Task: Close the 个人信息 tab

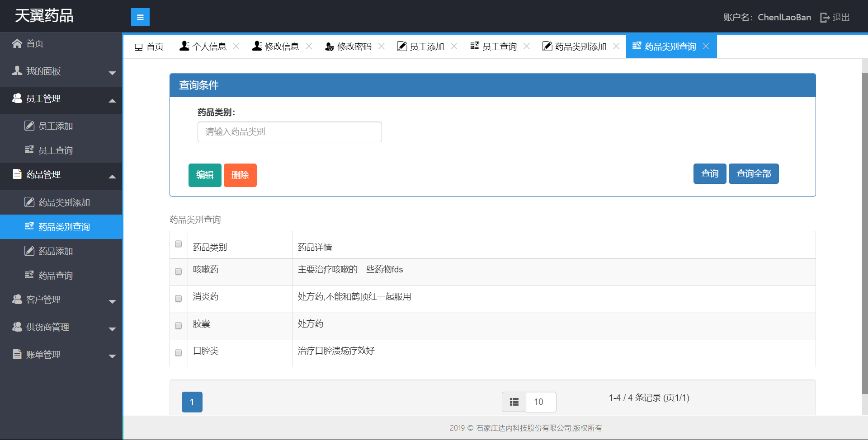Action: click(x=236, y=46)
